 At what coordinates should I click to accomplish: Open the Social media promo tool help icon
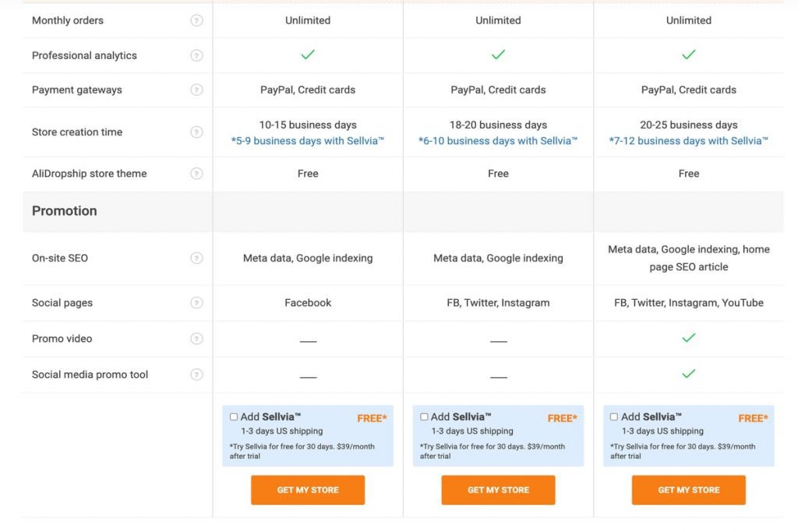[198, 374]
